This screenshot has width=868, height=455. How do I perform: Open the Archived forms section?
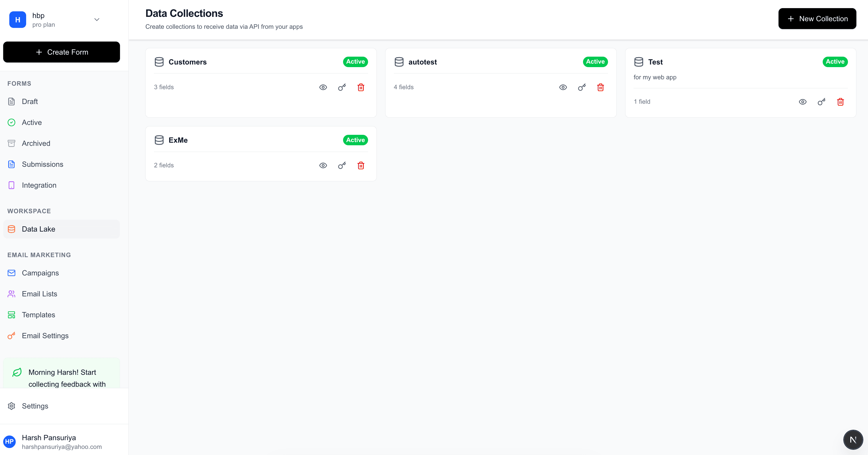(x=36, y=143)
